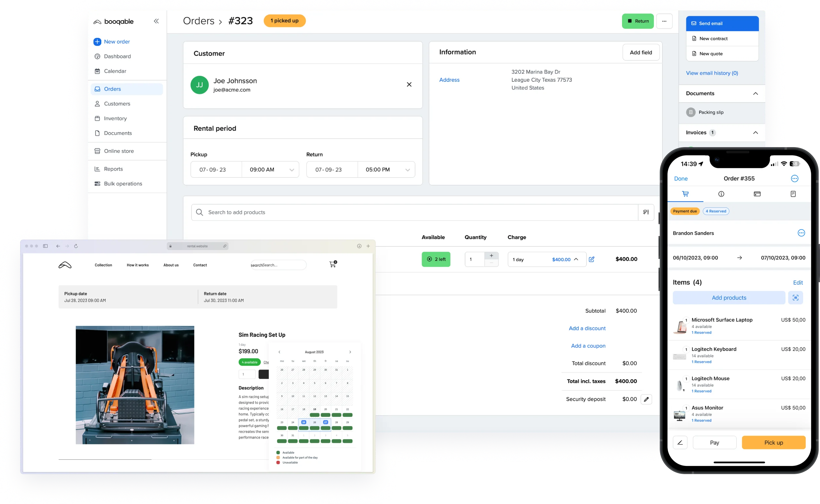The height and width of the screenshot is (504, 820).
Task: Open the Calendar section in sidebar
Action: click(x=115, y=70)
